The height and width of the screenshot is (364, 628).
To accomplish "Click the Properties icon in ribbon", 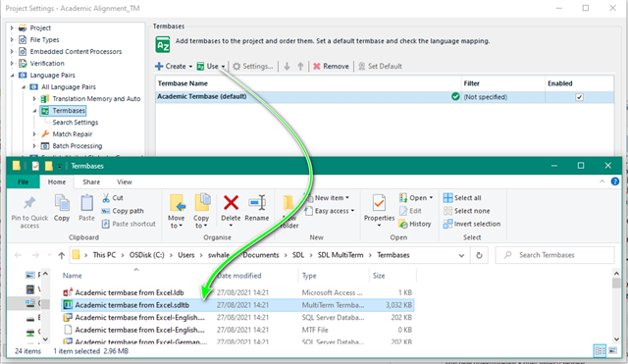I will click(379, 203).
